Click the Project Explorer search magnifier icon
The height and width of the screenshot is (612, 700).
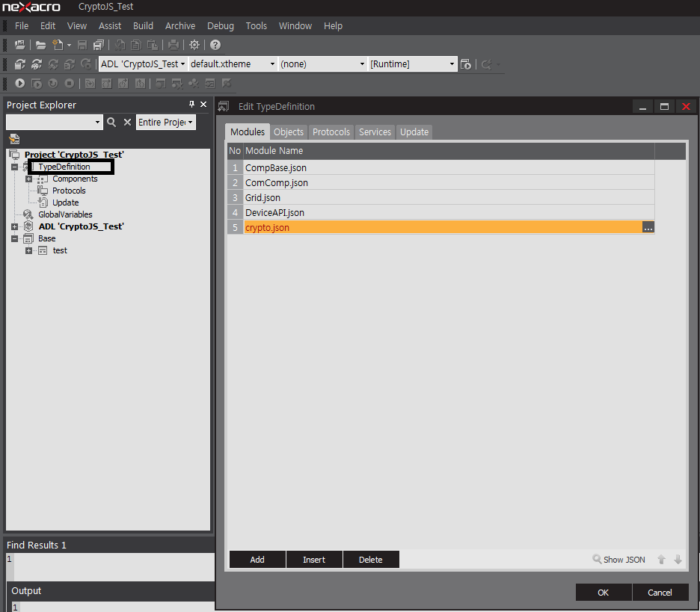tap(111, 123)
